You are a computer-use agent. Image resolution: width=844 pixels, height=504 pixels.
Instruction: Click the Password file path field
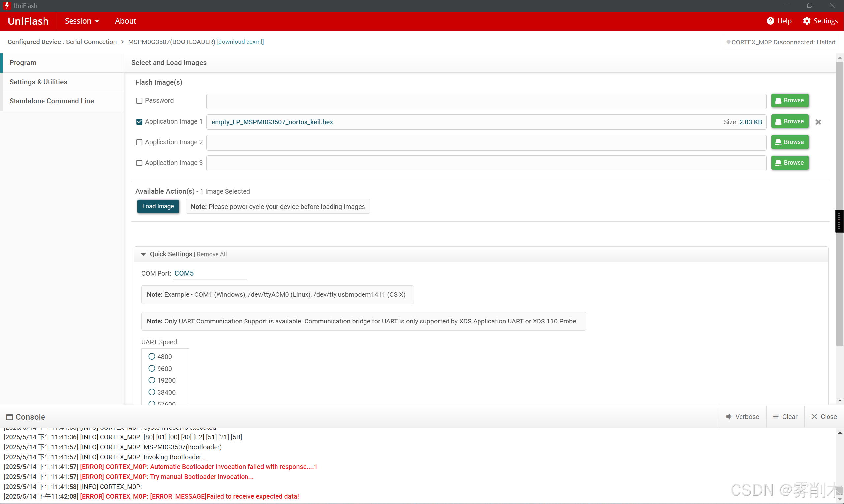(486, 101)
